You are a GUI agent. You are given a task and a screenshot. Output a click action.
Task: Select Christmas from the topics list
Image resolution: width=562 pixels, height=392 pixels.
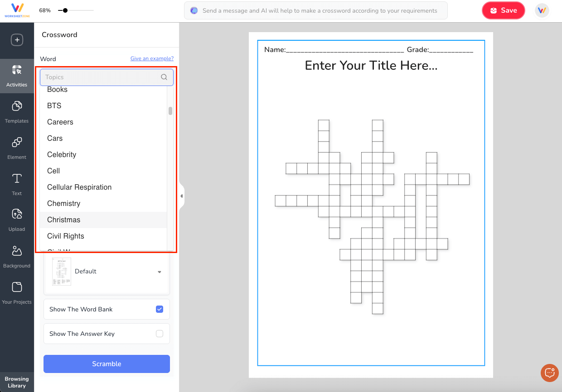click(x=63, y=220)
